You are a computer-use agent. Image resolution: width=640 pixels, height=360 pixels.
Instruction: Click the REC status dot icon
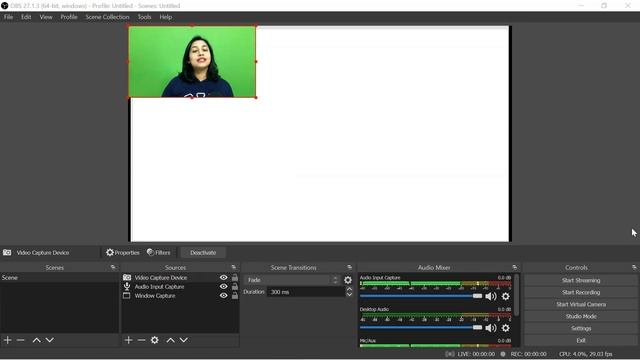[x=503, y=354]
